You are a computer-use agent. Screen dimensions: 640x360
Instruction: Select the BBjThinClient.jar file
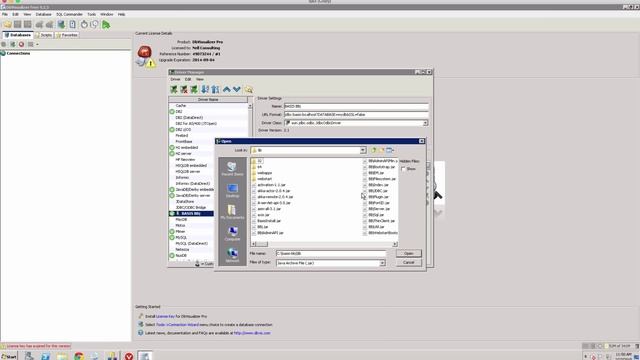coord(379,221)
